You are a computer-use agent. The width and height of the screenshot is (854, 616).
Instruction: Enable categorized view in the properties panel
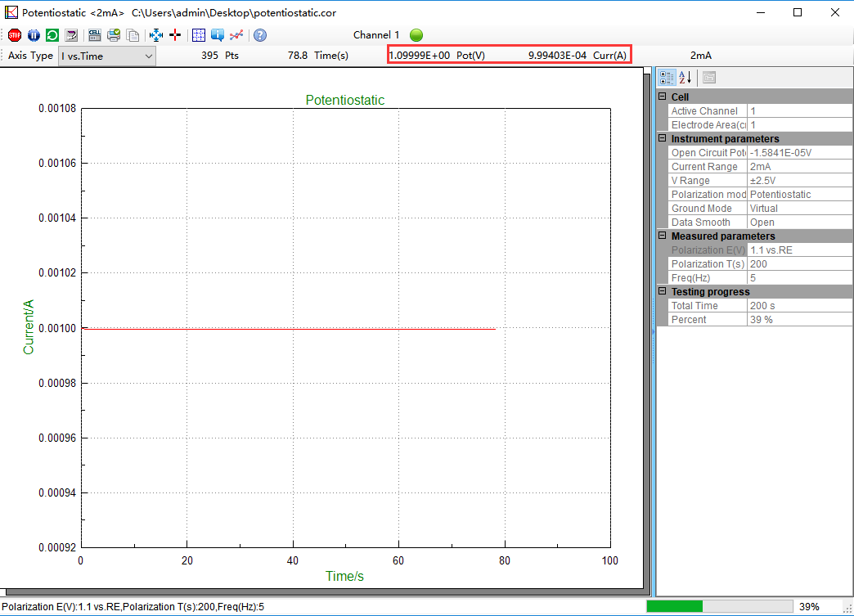[x=667, y=77]
